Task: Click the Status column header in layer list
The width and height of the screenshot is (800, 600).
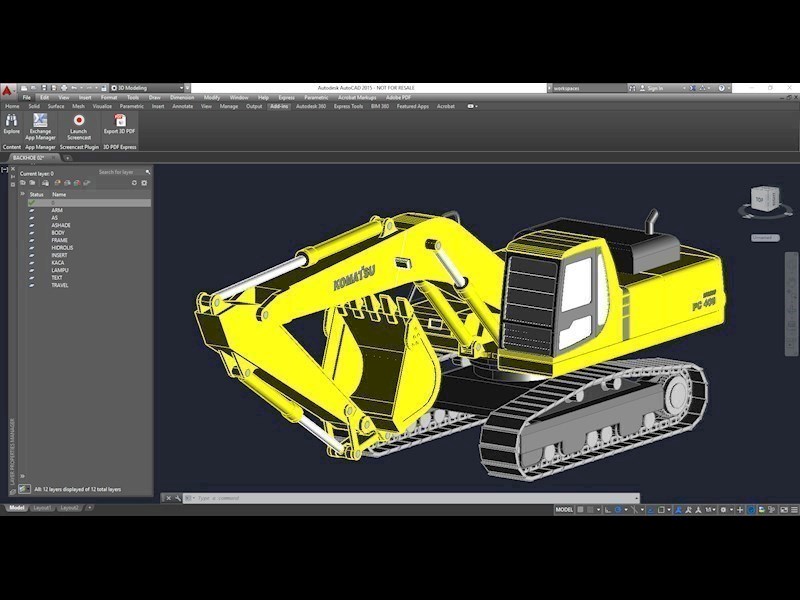Action: tap(37, 194)
